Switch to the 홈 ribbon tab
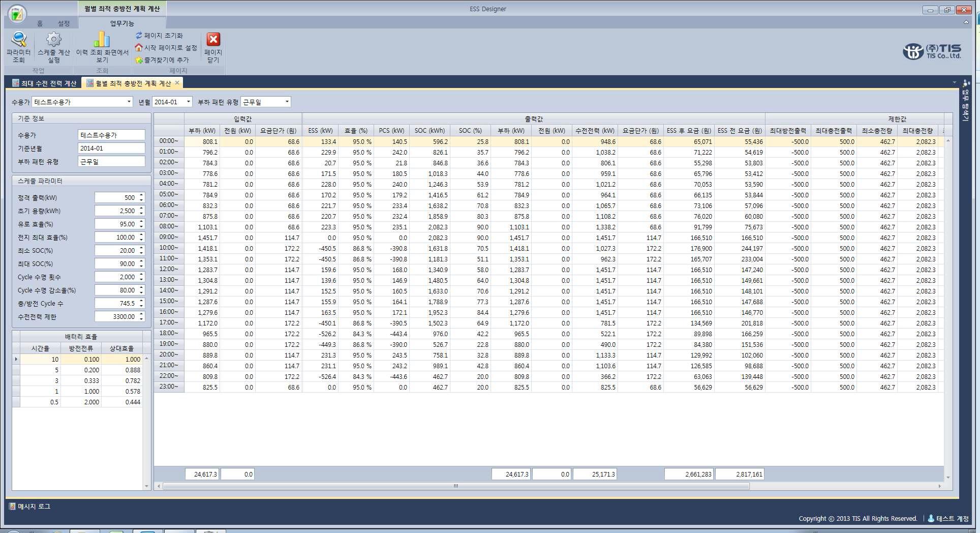The height and width of the screenshot is (533, 980). point(40,23)
